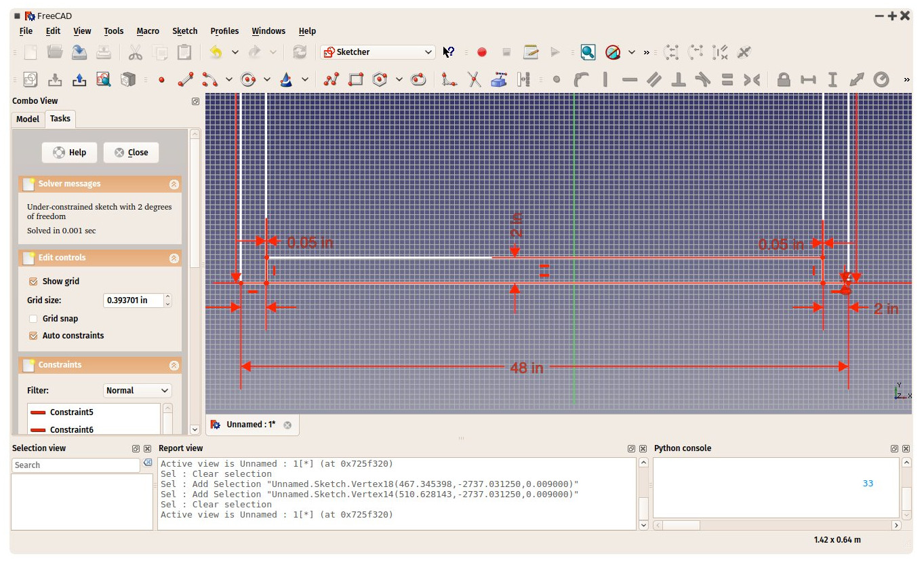Click the Grid size input field
Screen dimensions: 924x563
click(138, 300)
